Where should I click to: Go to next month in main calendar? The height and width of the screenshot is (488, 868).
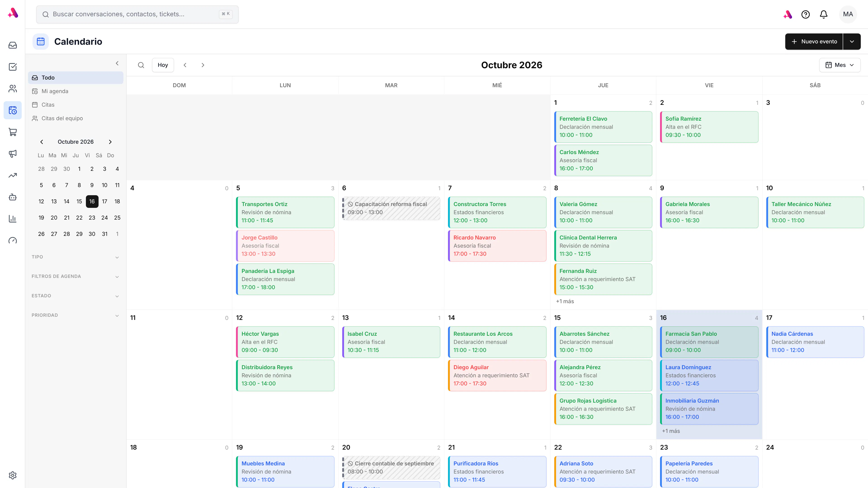point(203,65)
